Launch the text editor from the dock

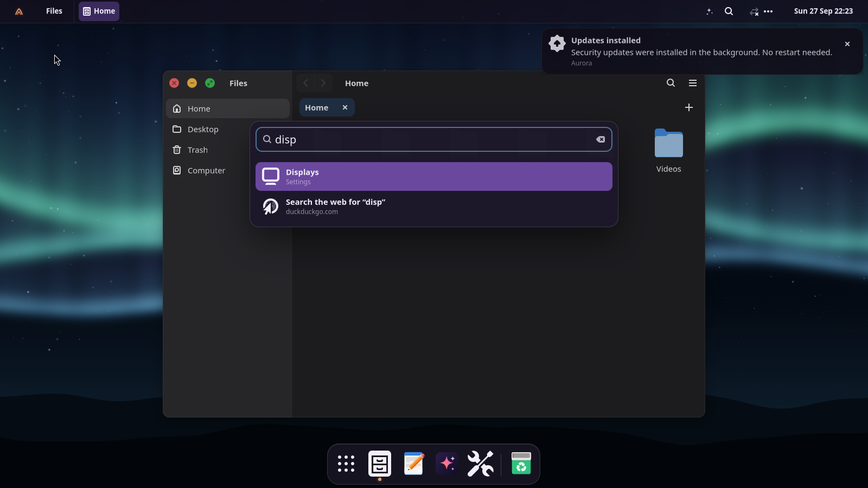pos(414,464)
